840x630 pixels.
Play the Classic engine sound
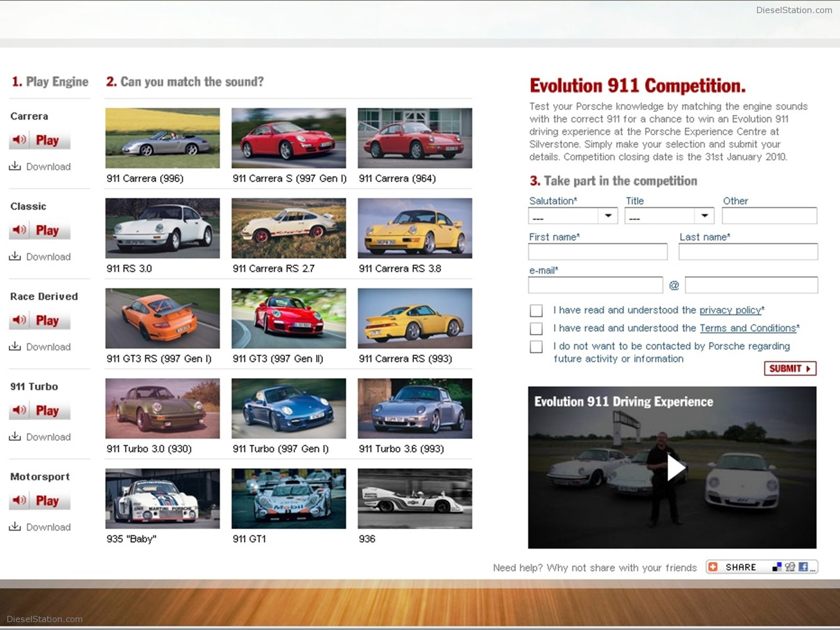pos(39,230)
